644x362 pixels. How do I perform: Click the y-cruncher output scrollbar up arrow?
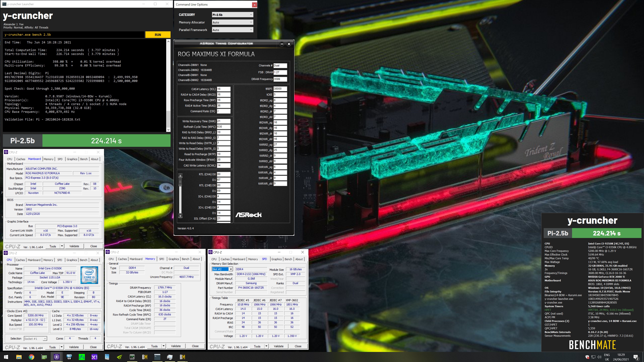[168, 41]
